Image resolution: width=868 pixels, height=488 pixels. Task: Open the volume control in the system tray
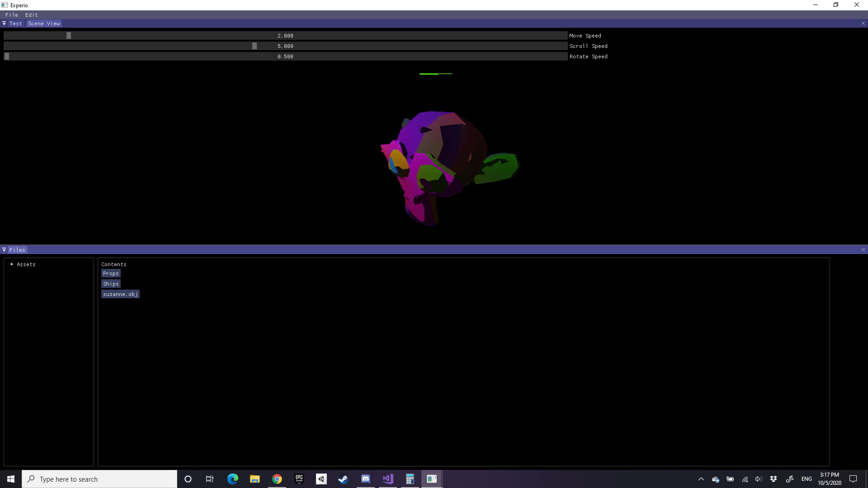point(759,479)
